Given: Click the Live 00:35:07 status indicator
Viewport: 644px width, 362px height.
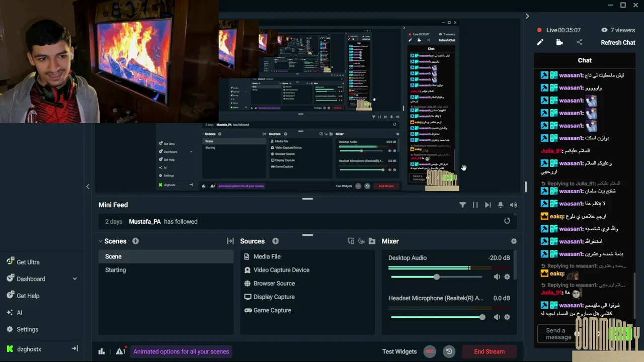Looking at the screenshot, I should pyautogui.click(x=559, y=30).
